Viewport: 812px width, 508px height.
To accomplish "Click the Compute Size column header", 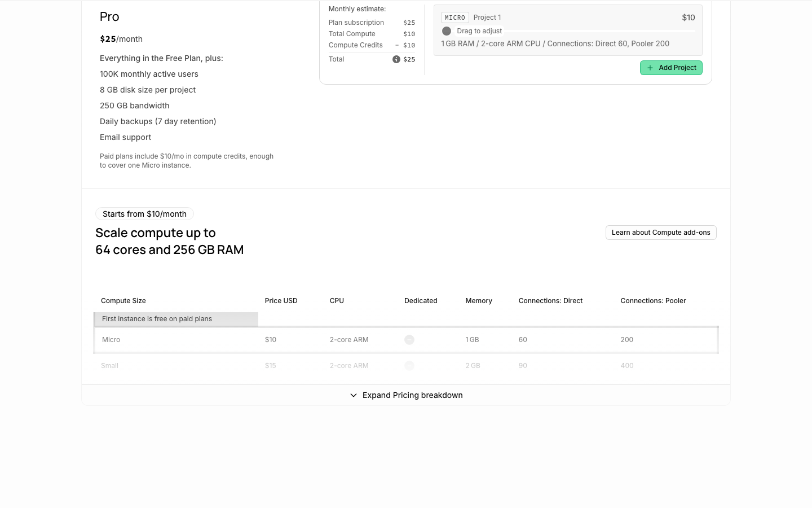I will pos(123,301).
